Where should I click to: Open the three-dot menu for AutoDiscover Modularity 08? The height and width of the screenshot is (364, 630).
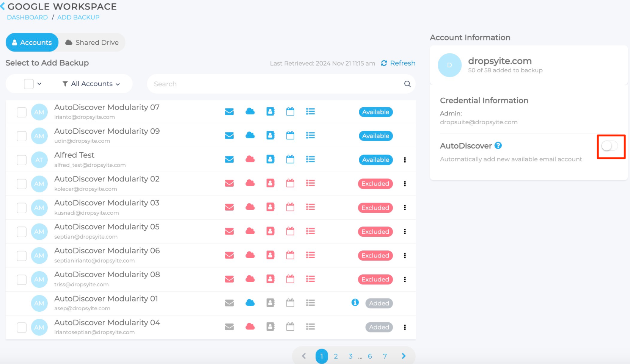pos(405,280)
